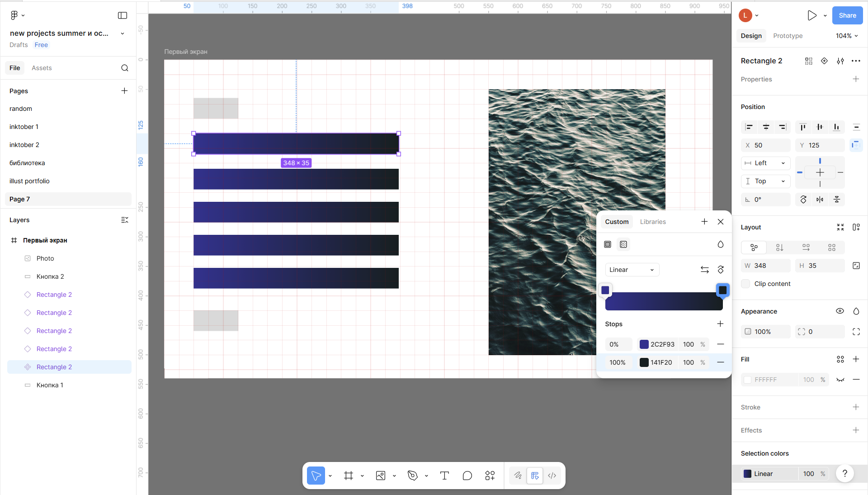The width and height of the screenshot is (868, 495).
Task: Select the Frame tool in the toolbar
Action: click(x=348, y=476)
